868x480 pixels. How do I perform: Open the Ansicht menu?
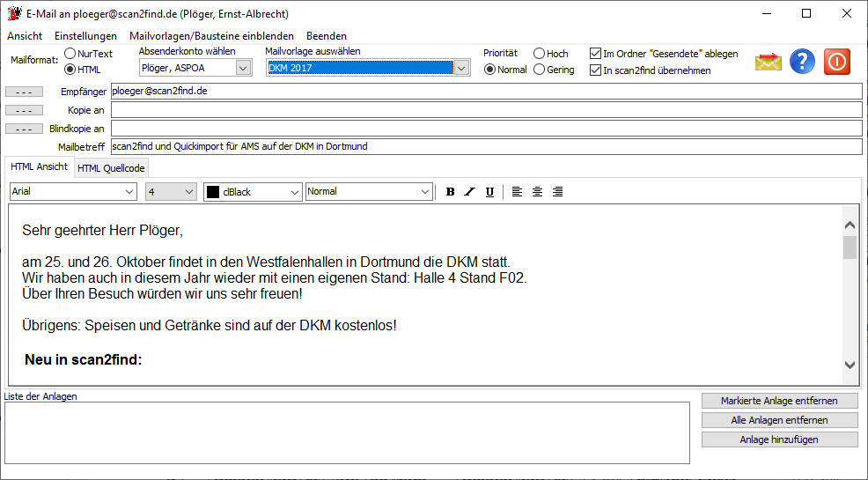click(x=25, y=36)
